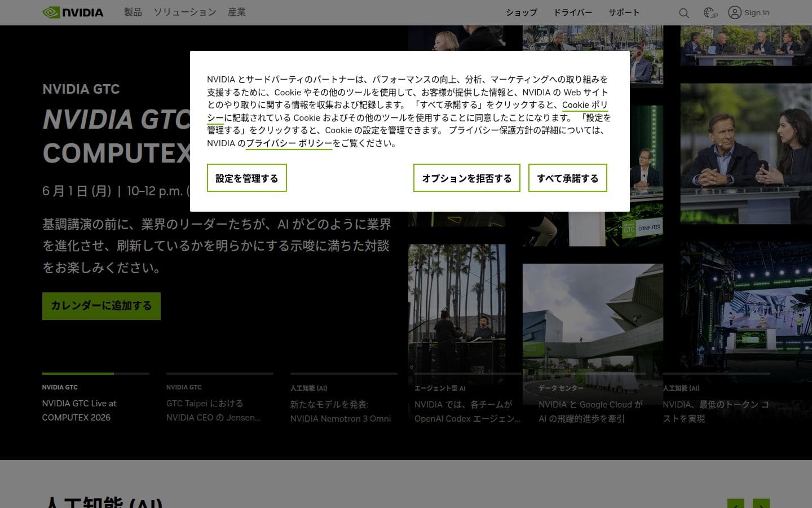Go to previous carousel arrow in AI section
The image size is (812, 508).
click(736, 503)
